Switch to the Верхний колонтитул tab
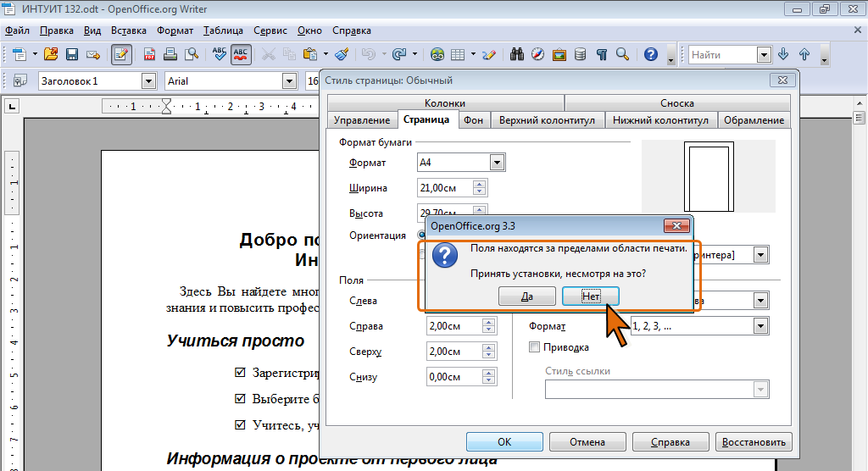Image resolution: width=868 pixels, height=471 pixels. [547, 120]
